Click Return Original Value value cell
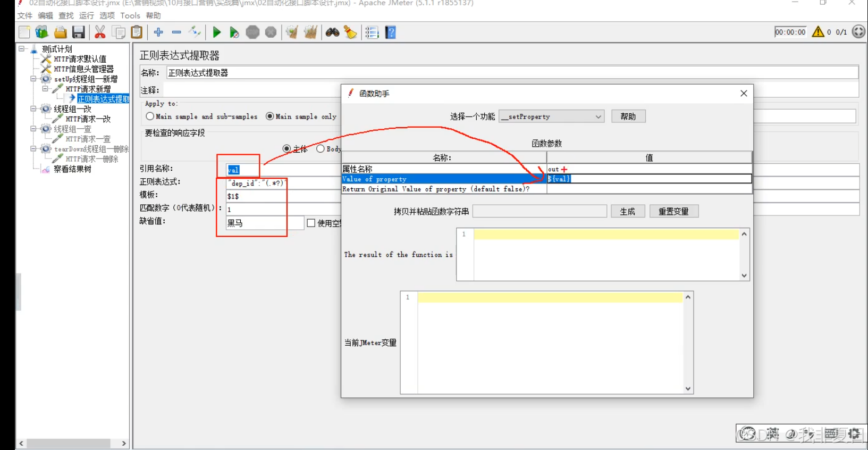The height and width of the screenshot is (450, 868). pos(649,189)
